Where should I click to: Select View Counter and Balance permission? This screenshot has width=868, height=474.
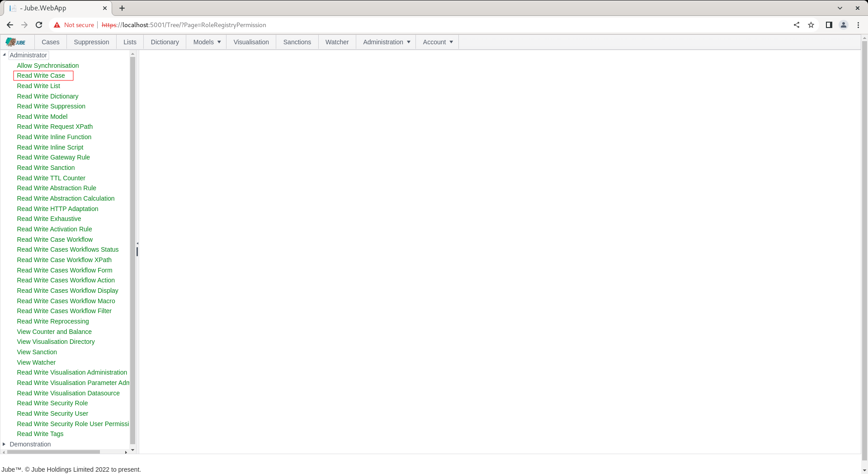[x=54, y=332]
